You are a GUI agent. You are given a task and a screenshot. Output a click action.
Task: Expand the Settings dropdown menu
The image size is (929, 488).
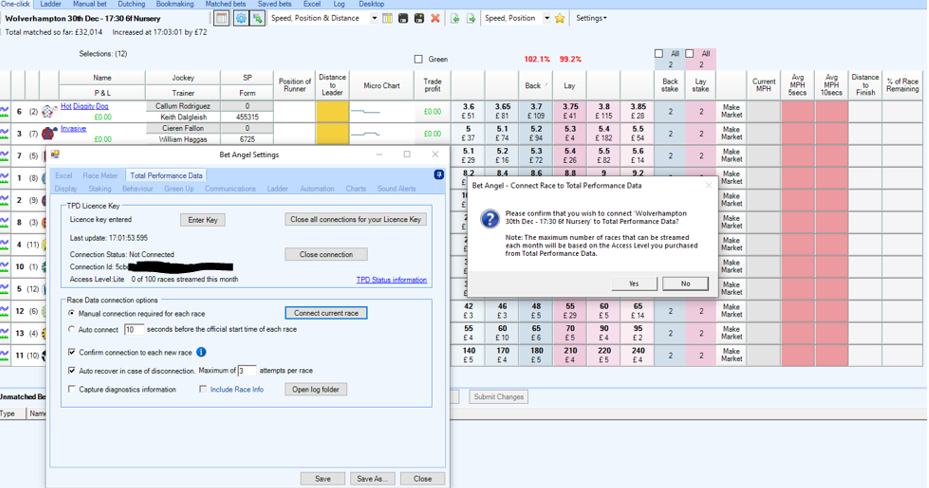[590, 18]
